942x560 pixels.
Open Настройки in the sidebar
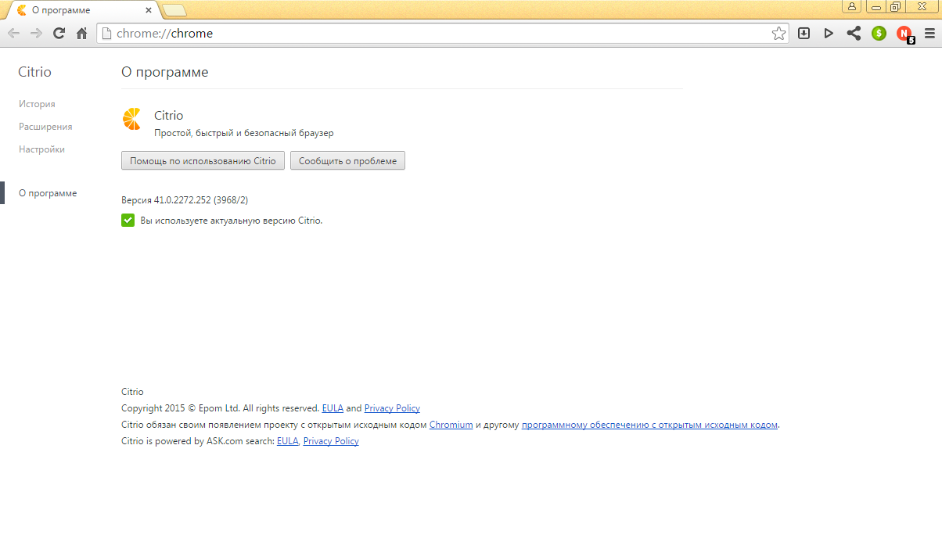[41, 149]
